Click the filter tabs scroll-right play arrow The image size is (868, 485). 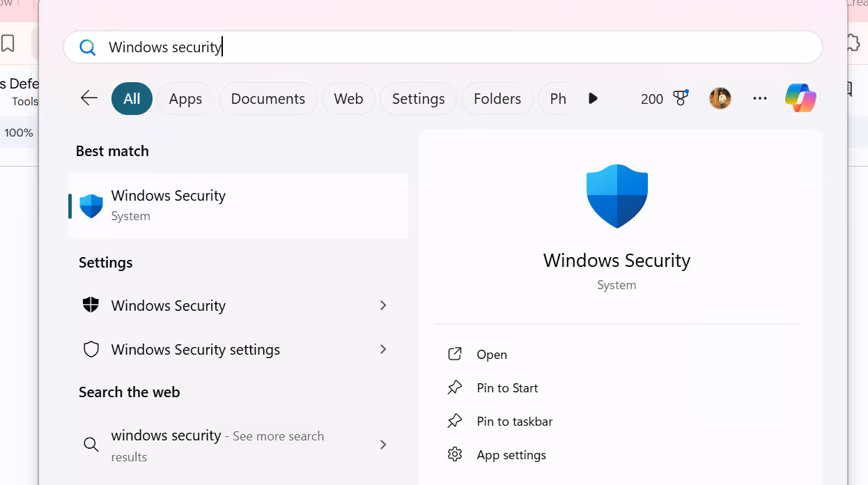593,98
